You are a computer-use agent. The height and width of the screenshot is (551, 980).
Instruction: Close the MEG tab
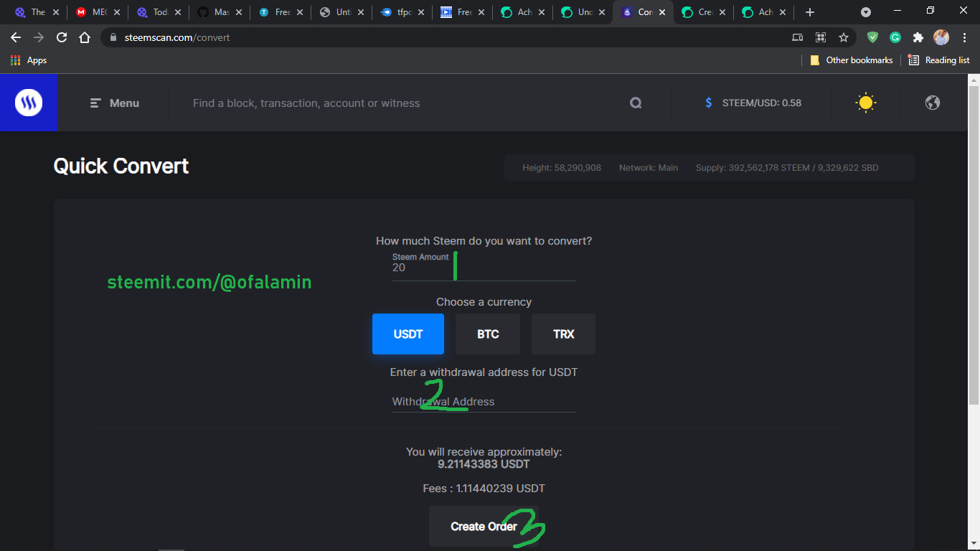coord(117,12)
